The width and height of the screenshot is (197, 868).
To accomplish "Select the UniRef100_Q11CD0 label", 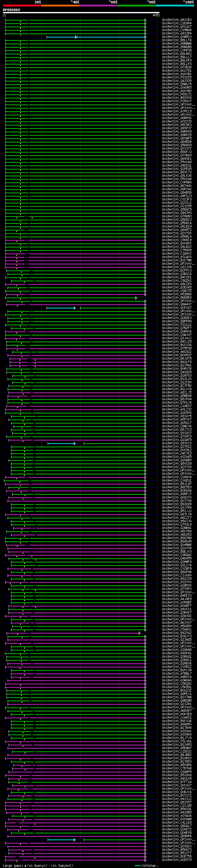I will point(176,382).
